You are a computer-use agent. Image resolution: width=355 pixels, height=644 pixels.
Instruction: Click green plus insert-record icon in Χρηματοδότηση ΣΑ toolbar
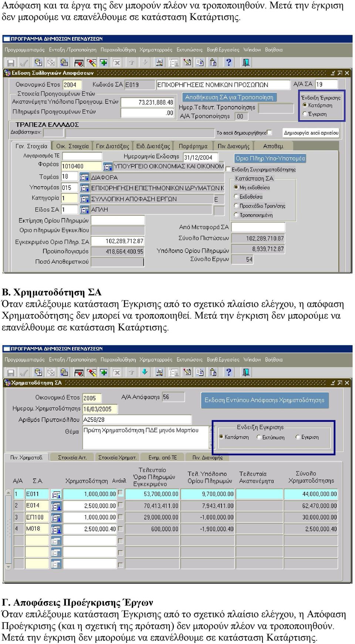(x=104, y=372)
